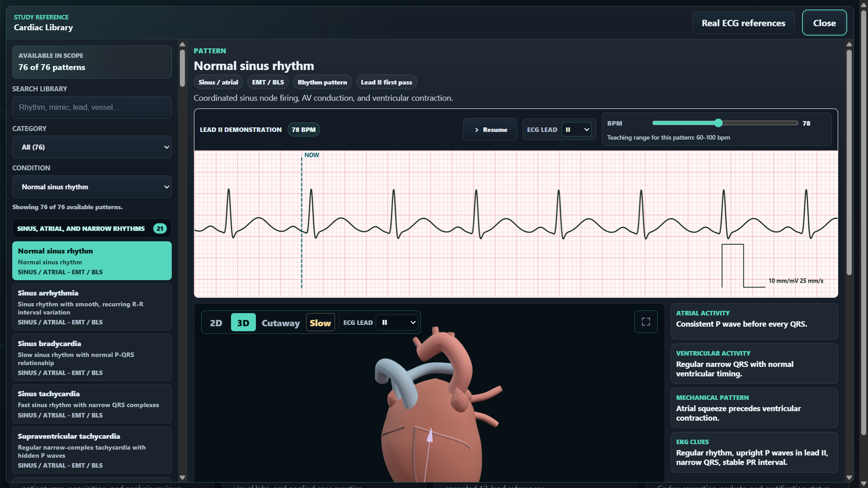
Task: Select Sinus tachycardia pattern card
Action: (92, 404)
